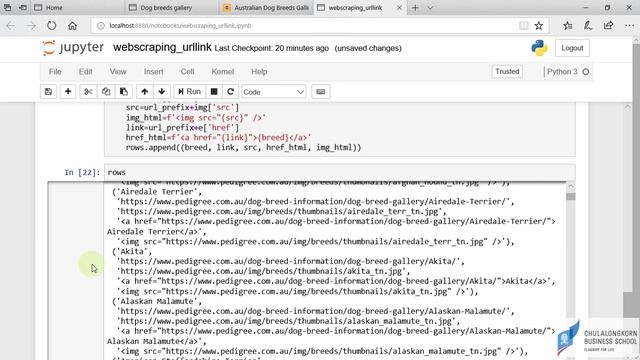Share this page icon

pyautogui.click(x=608, y=26)
